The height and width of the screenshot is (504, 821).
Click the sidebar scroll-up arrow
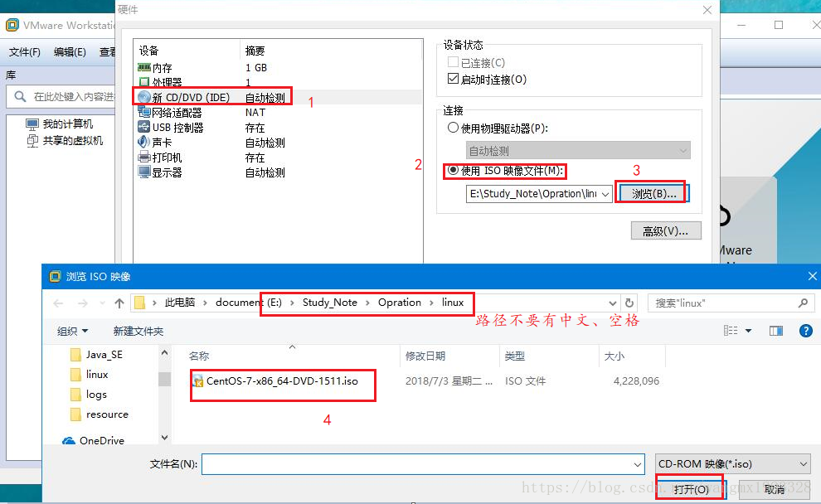tap(164, 353)
